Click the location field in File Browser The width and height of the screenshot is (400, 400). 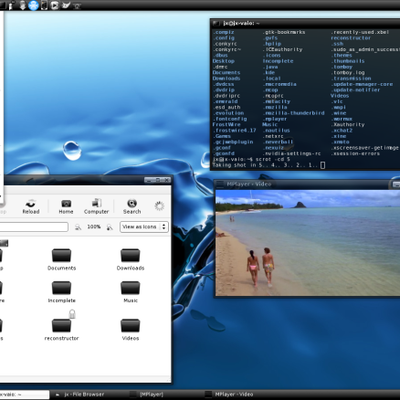[34, 227]
